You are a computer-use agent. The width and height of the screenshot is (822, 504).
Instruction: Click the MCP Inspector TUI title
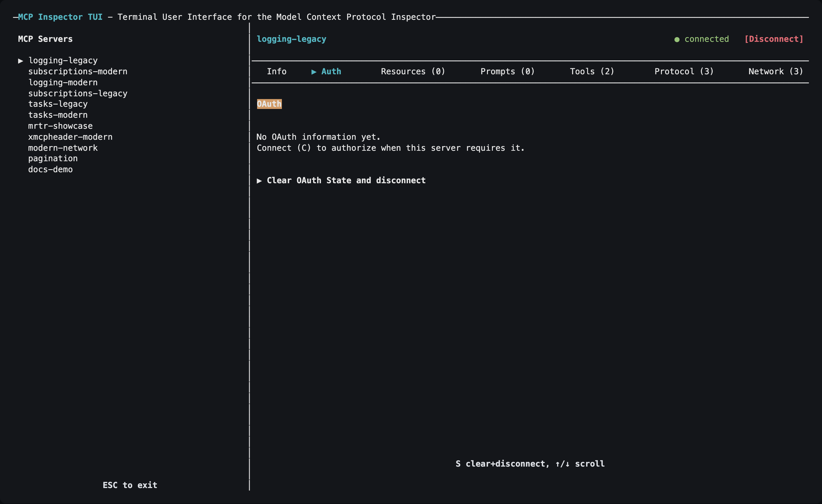(60, 17)
